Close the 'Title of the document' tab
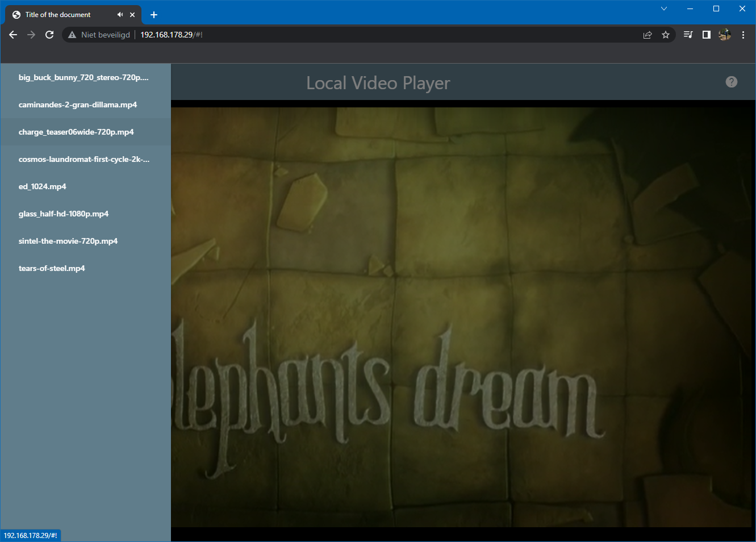This screenshot has height=542, width=756. (132, 15)
